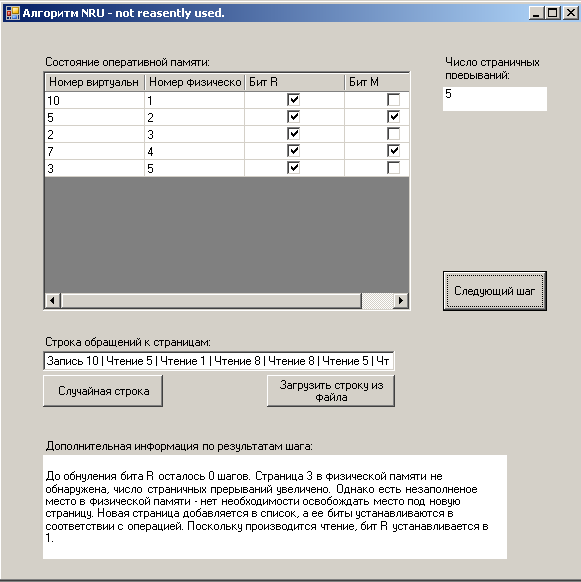Minimize the Алгоритм NRU window
Screen dimensions: 581x582
tap(536, 13)
